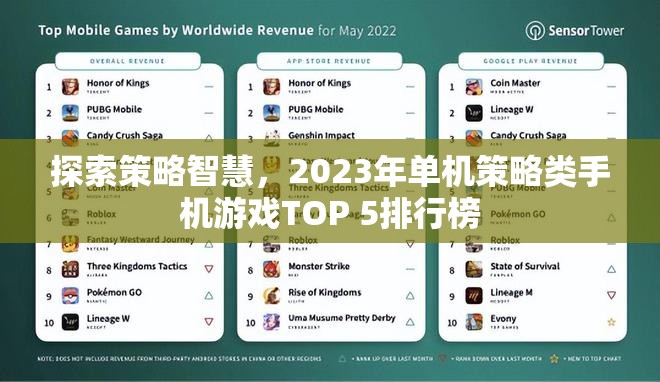Click the up arrow beside Uma Musume Pretty Derby
The image size is (660, 382).
[410, 322]
